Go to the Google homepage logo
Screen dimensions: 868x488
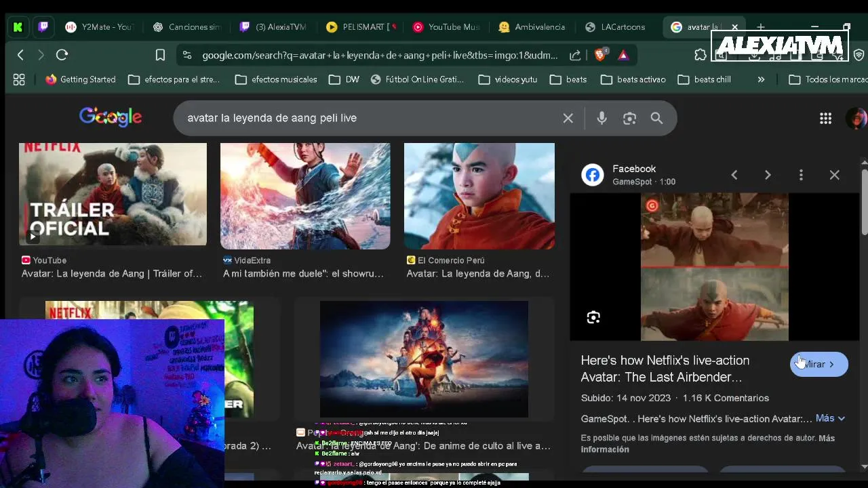pos(111,117)
